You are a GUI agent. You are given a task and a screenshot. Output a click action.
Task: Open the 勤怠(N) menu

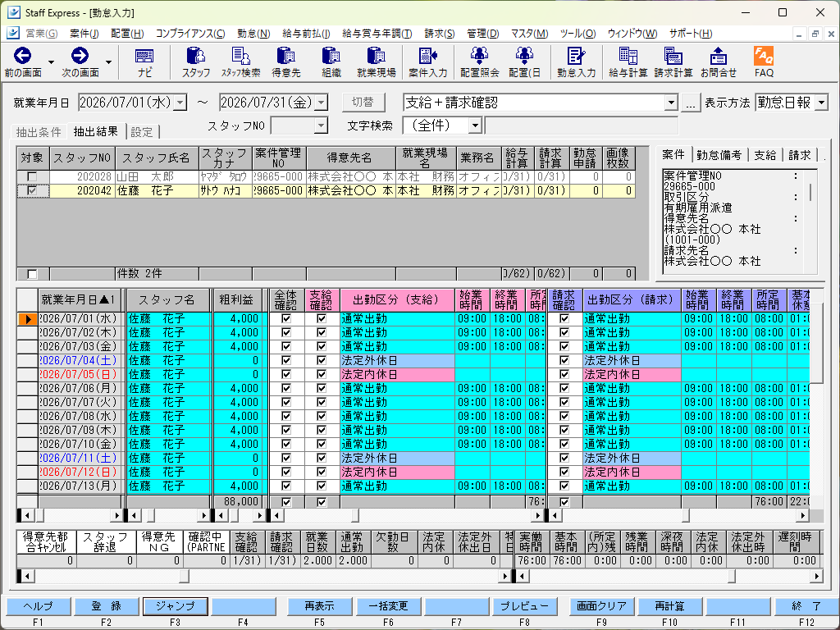(x=253, y=33)
